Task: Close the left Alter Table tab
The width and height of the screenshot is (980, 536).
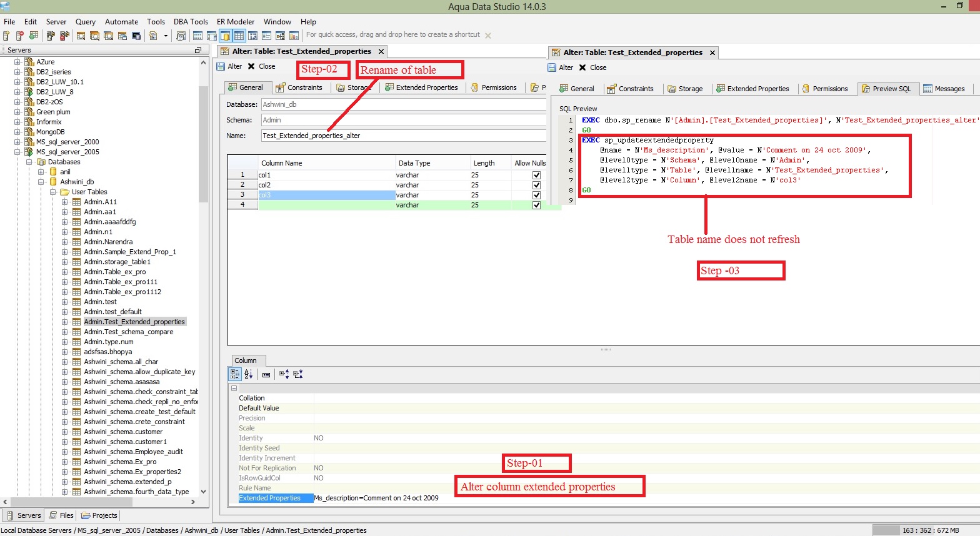Action: tap(381, 51)
